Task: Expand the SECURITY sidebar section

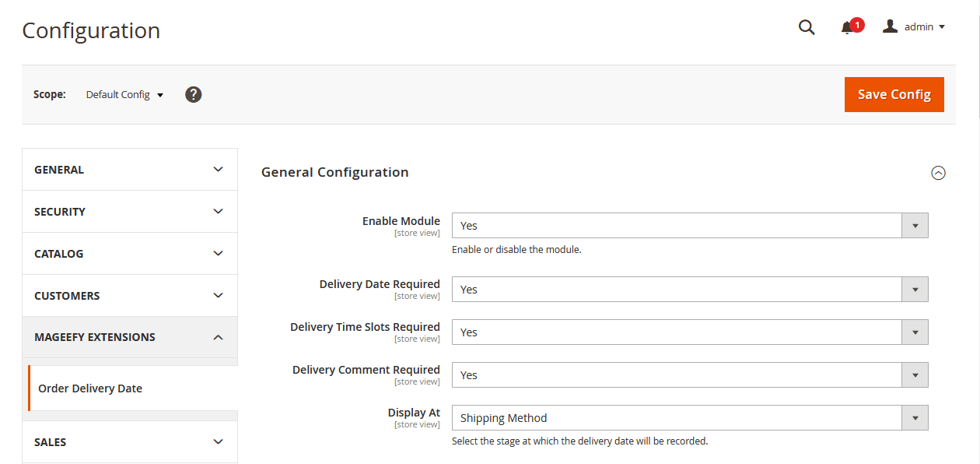Action: pyautogui.click(x=130, y=212)
